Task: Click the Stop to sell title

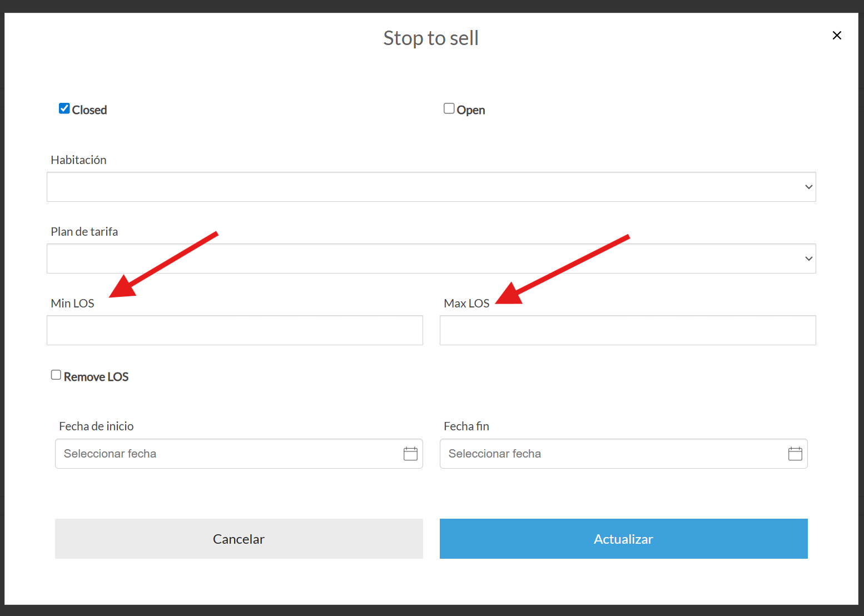Action: (431, 38)
